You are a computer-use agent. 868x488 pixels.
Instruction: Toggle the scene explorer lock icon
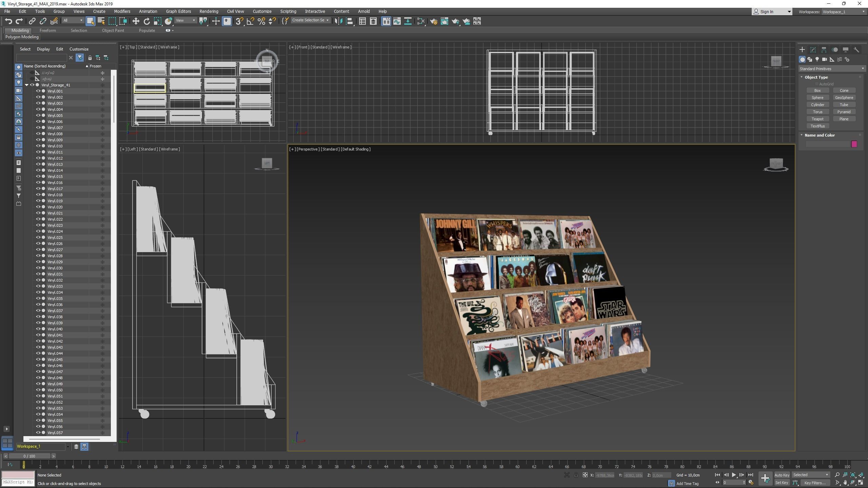click(x=90, y=58)
